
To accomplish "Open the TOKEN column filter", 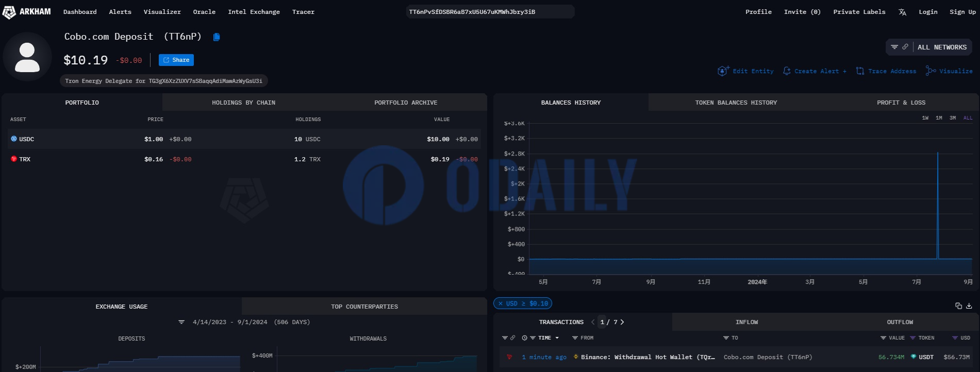I will (913, 338).
